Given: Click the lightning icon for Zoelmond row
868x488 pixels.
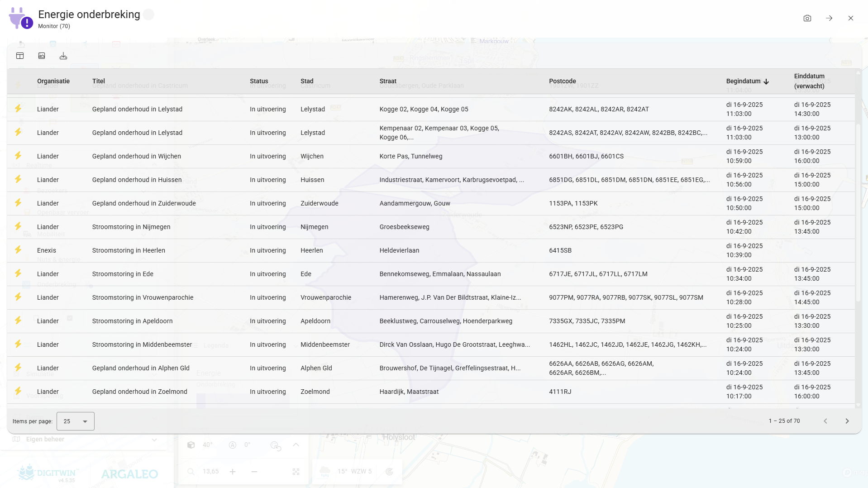Looking at the screenshot, I should click(x=18, y=391).
